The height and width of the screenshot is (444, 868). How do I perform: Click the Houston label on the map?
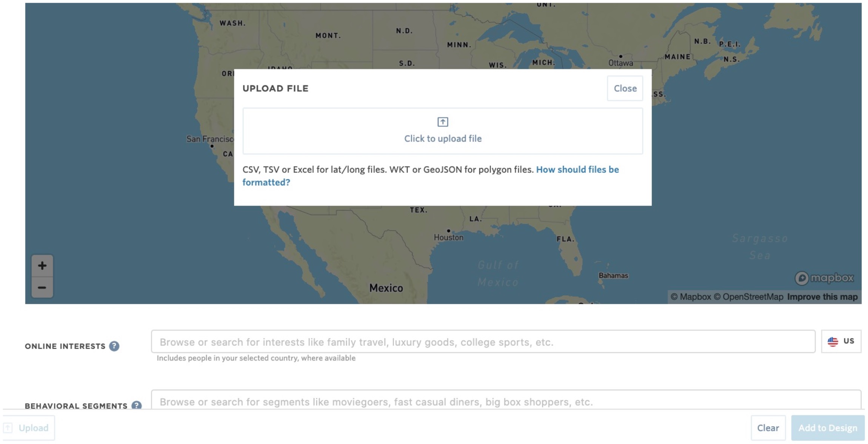click(448, 237)
